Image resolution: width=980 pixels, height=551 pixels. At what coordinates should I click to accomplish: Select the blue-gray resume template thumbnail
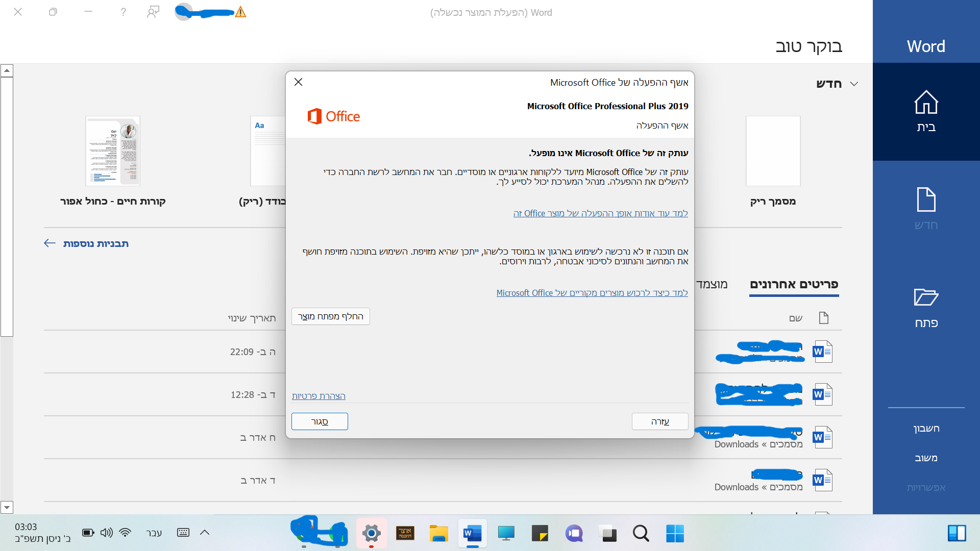(113, 151)
